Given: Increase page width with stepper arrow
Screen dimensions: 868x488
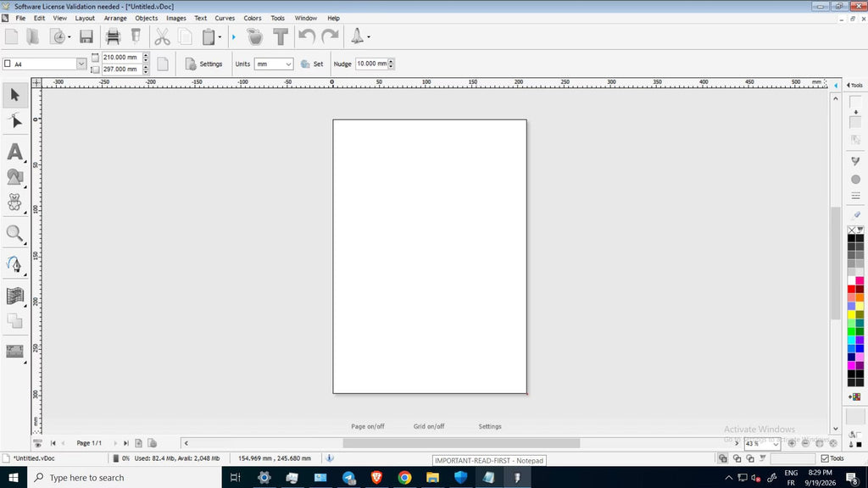Looking at the screenshot, I should coord(146,55).
